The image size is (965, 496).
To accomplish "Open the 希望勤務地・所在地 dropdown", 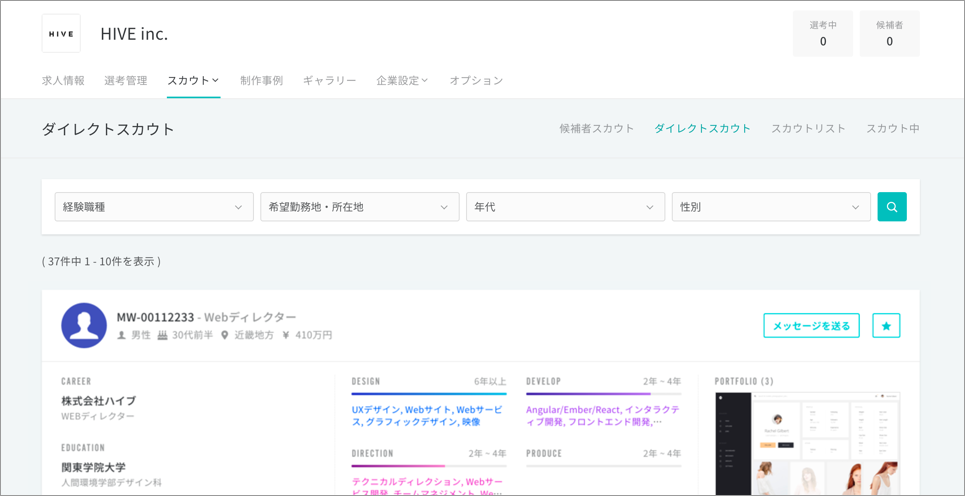I will point(360,207).
